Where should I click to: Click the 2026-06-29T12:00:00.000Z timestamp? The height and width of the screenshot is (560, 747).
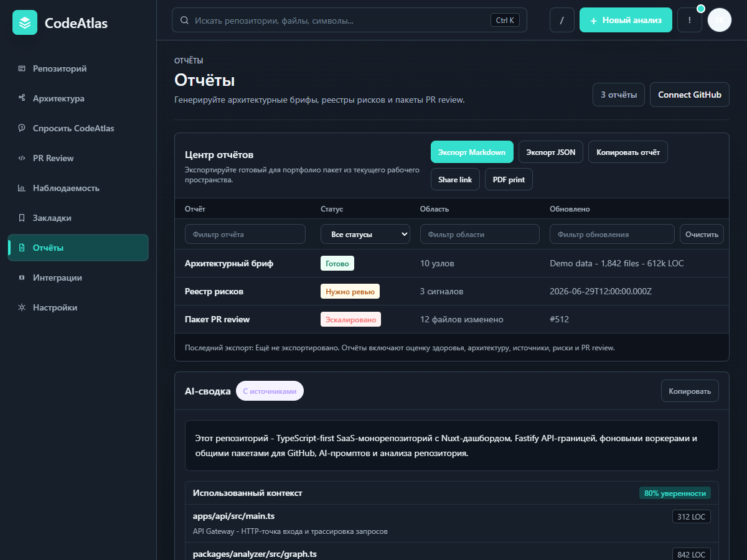point(601,291)
